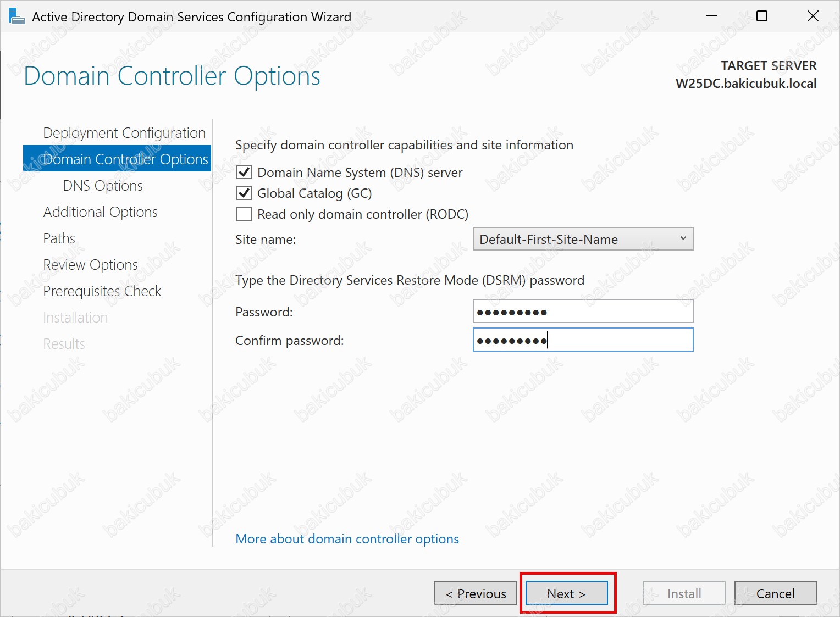Go to Deployment Configuration step
840x617 pixels.
click(x=124, y=133)
